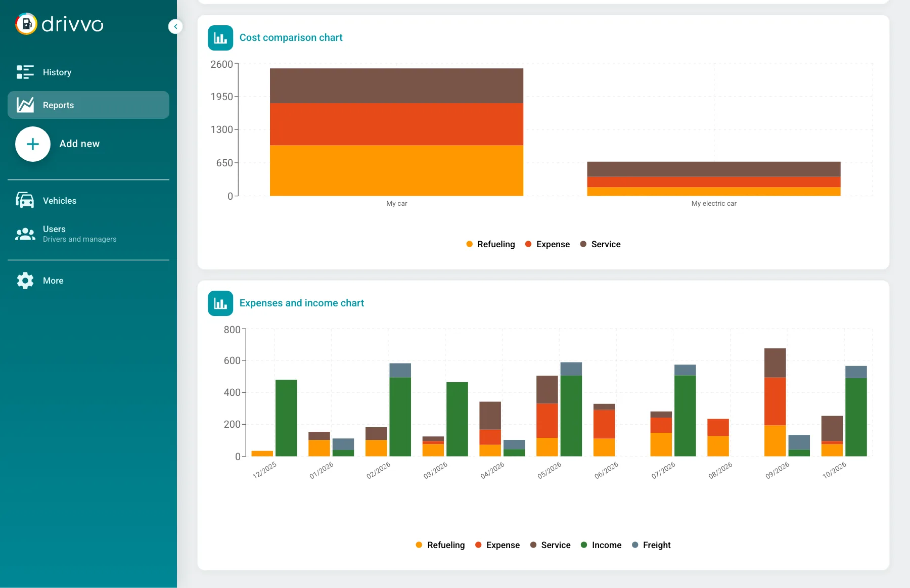Click the Cost comparison chart title
Image resolution: width=910 pixels, height=588 pixels.
click(x=291, y=37)
